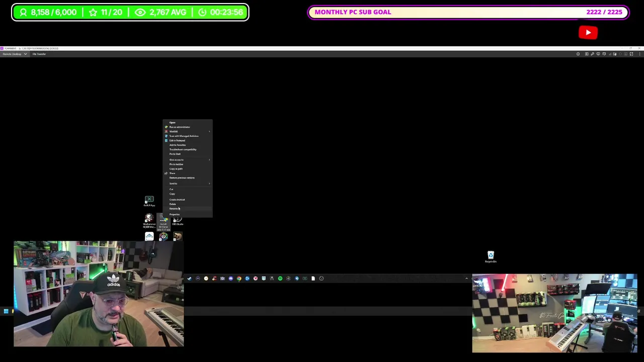Select Run as administrator
This screenshot has height=362, width=644.
pyautogui.click(x=187, y=127)
